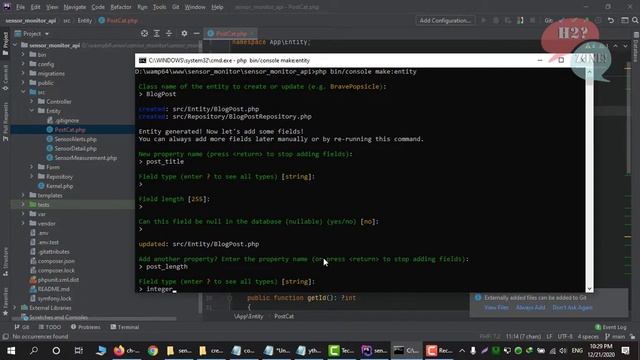Expand the Controller folder
The width and height of the screenshot is (640, 360).
click(x=31, y=101)
